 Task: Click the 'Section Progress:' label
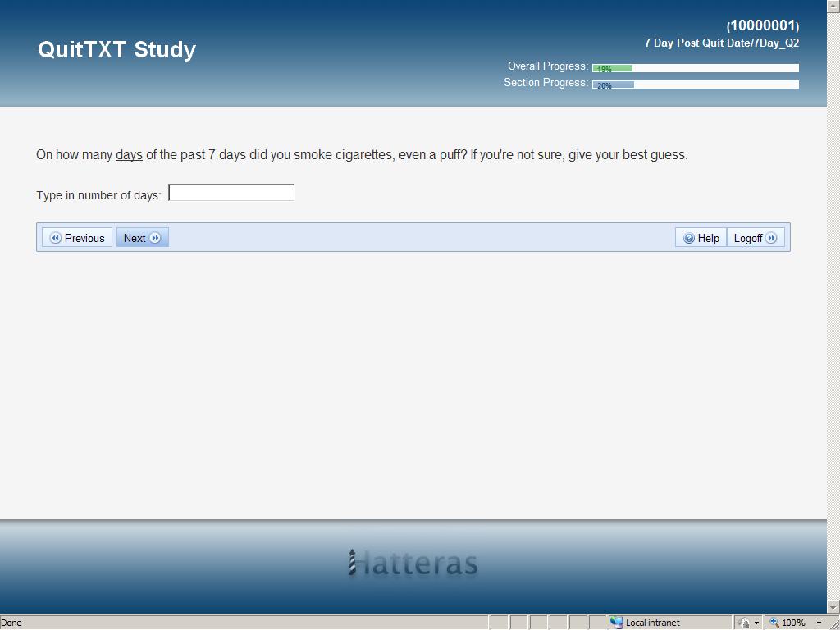click(x=546, y=83)
